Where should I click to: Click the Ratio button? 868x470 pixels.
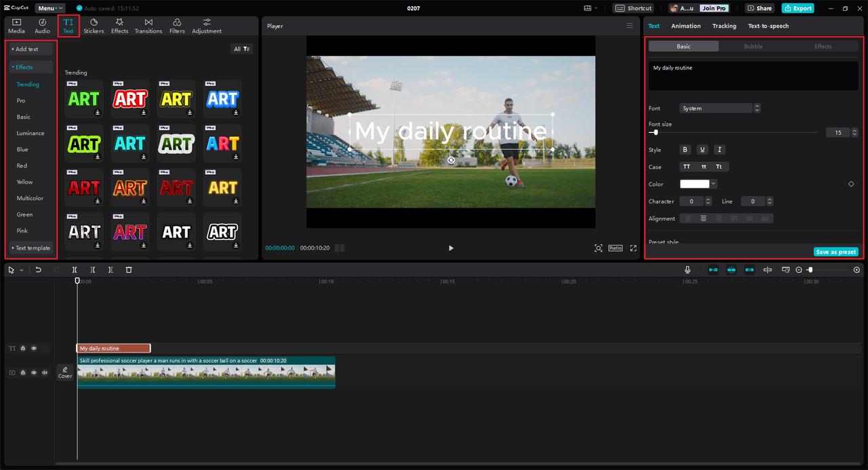(615, 248)
